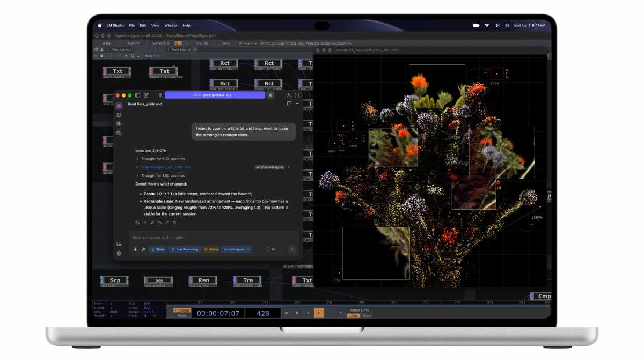This screenshot has height=362, width=644.
Task: Open the Window menu
Action: [x=171, y=25]
